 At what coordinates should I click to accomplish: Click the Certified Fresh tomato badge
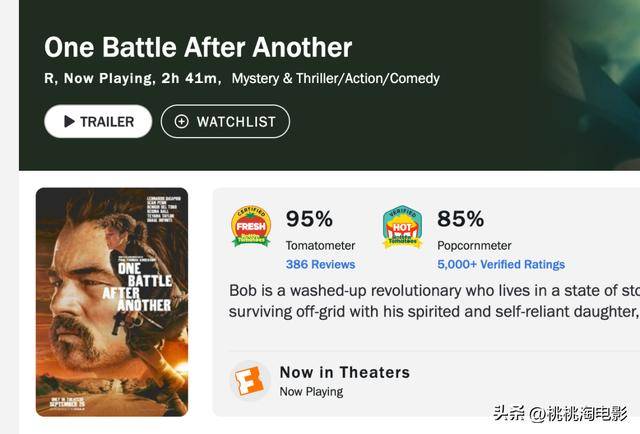251,227
